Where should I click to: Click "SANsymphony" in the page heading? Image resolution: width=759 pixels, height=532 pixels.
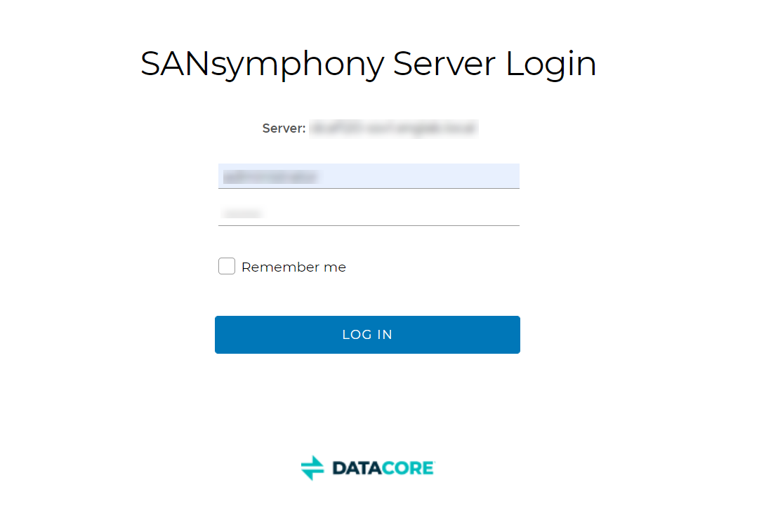[262, 64]
